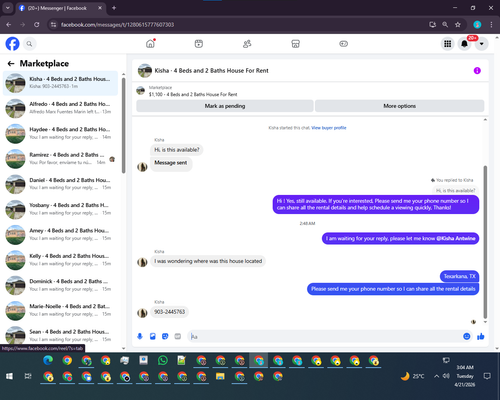This screenshot has width=500, height=400.
Task: Open Chrome zoom magnifier icon
Action: point(445,25)
